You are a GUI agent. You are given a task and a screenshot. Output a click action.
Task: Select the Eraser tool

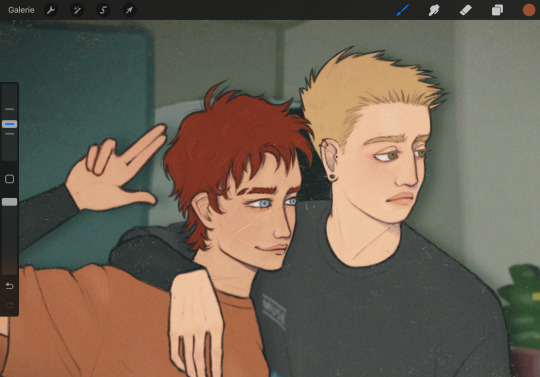click(465, 10)
